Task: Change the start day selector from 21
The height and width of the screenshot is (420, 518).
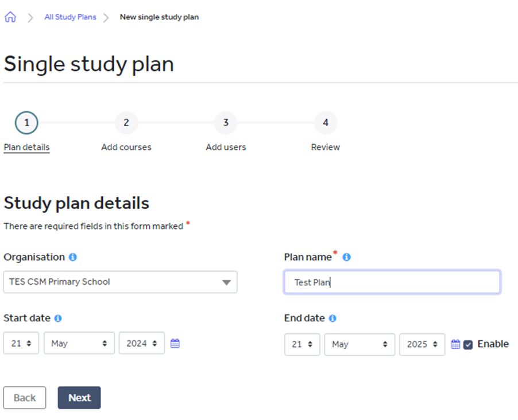Action: coord(21,343)
